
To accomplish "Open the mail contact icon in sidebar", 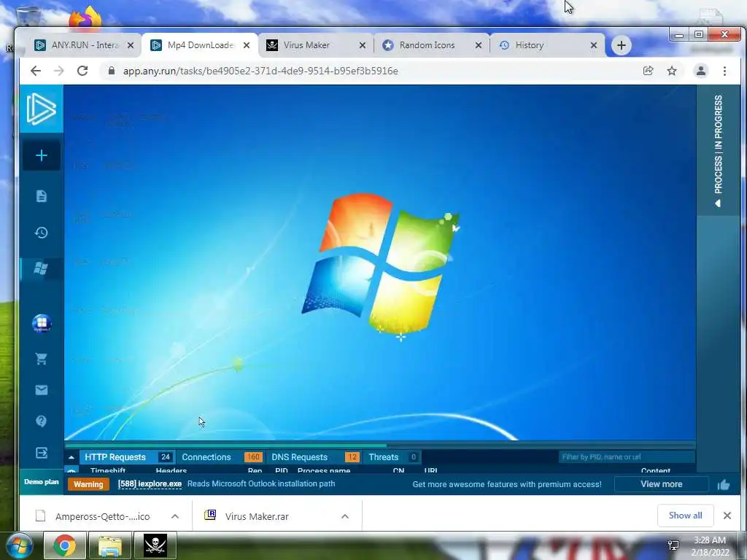I will (x=42, y=390).
